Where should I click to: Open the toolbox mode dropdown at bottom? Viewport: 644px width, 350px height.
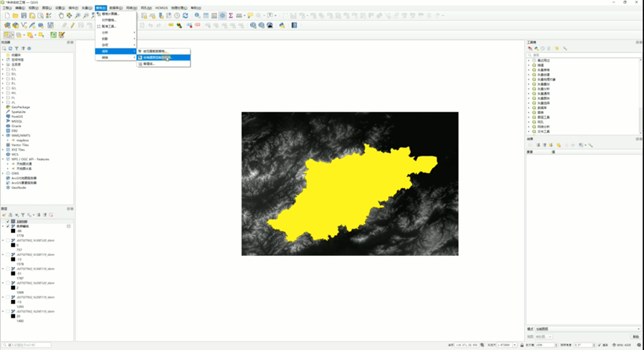(587, 329)
